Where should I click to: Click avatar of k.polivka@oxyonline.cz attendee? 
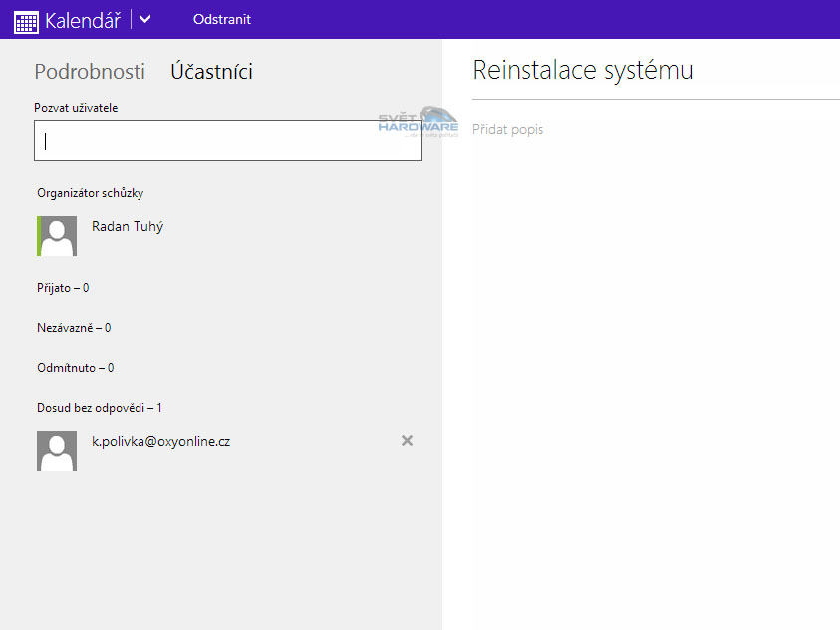click(x=57, y=451)
